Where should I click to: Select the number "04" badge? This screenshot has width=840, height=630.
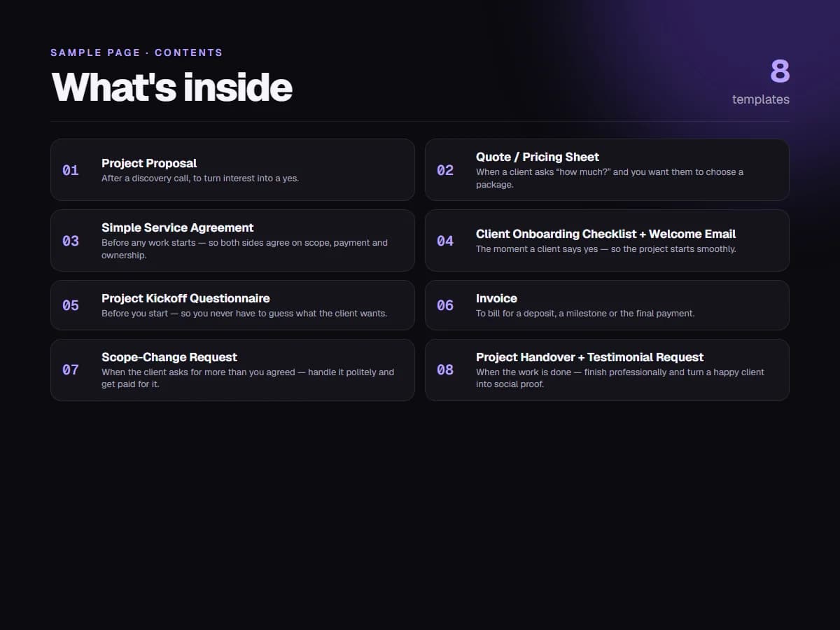pyautogui.click(x=445, y=241)
